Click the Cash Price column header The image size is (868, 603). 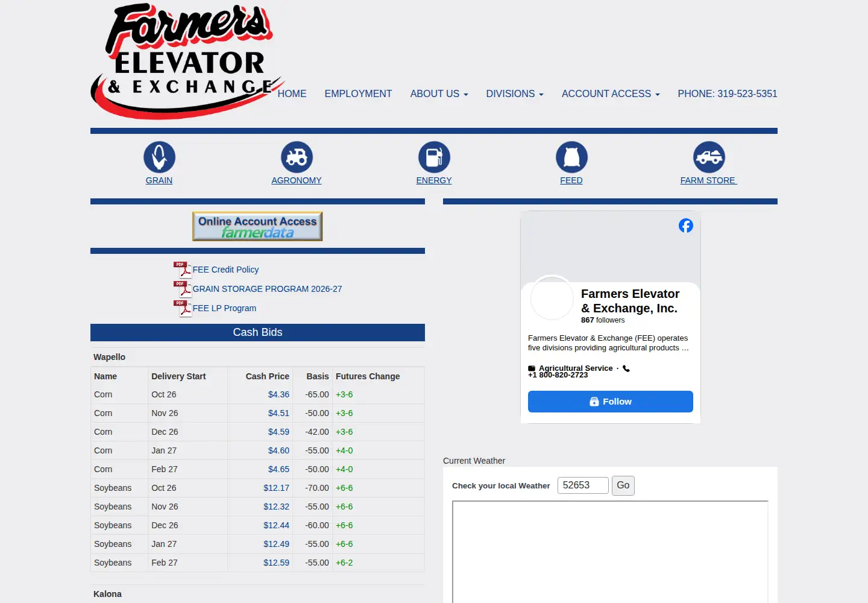[267, 376]
